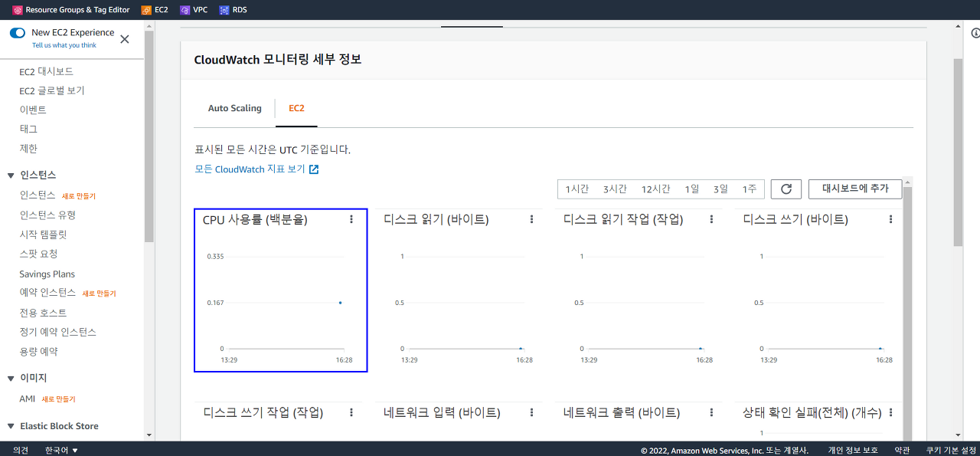This screenshot has height=456, width=980.
Task: Switch to the EC2 monitoring tab
Action: 296,108
